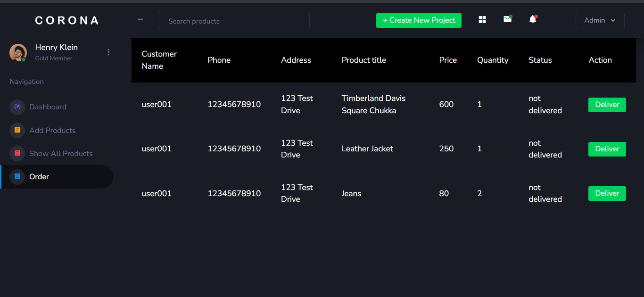Open the messages envelope icon
Viewport: 644px width, 297px height.
(x=507, y=19)
